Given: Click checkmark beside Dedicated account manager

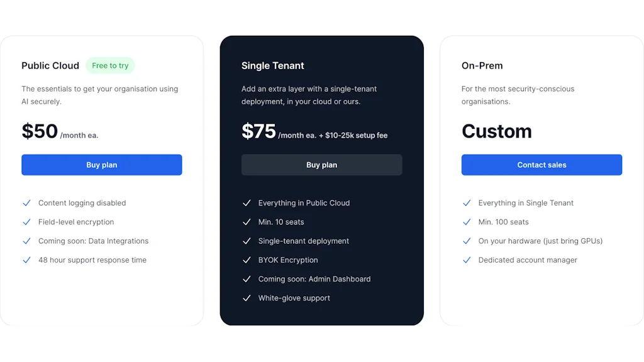Looking at the screenshot, I should pos(467,260).
